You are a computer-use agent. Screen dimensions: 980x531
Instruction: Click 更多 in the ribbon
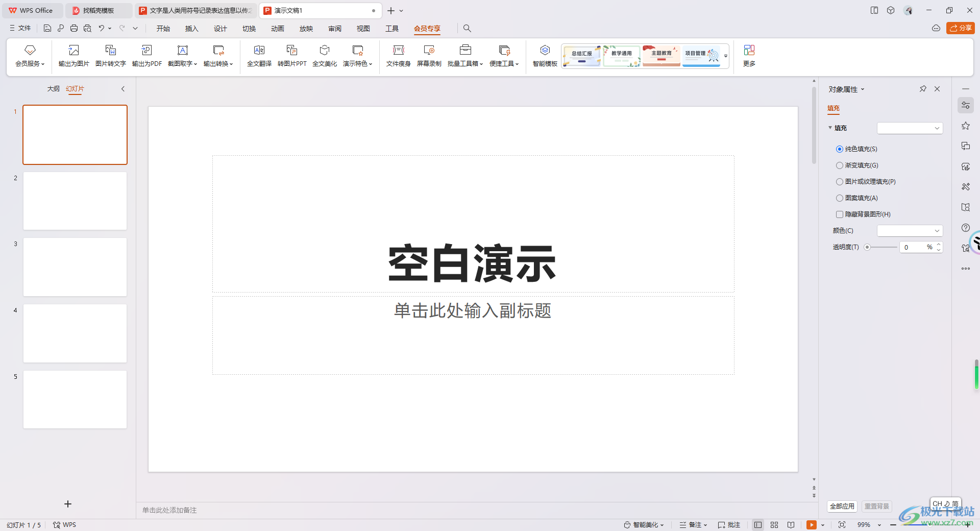click(749, 56)
